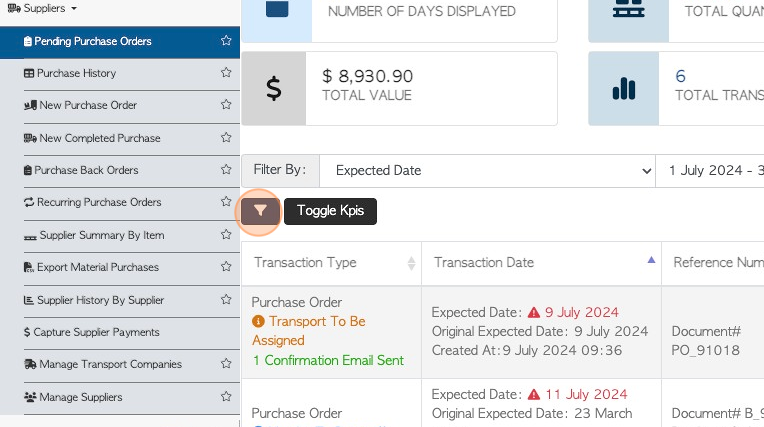Click the bar chart Total Transactions icon
The image size is (764, 427).
tap(624, 88)
